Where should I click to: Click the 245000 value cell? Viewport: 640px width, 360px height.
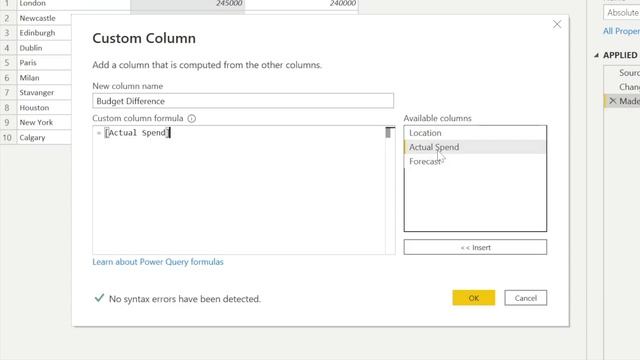click(x=188, y=3)
